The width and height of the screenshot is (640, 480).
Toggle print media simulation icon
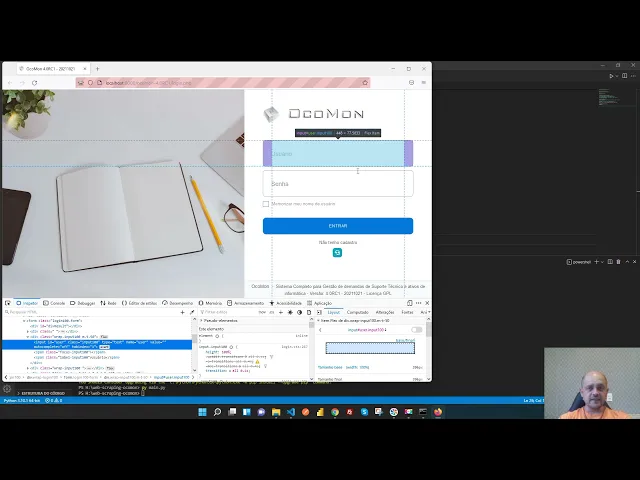pos(309,312)
